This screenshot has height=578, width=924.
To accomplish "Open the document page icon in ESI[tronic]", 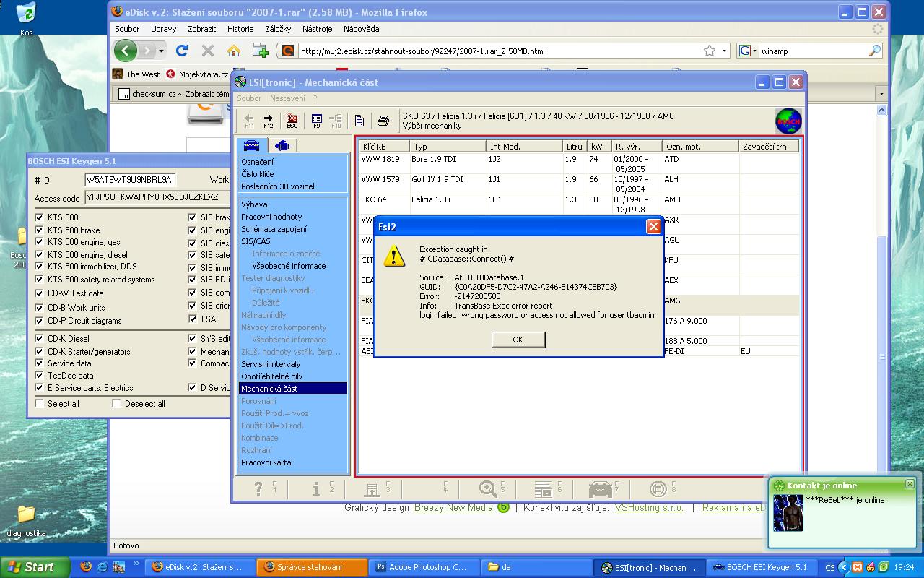I will (x=359, y=121).
